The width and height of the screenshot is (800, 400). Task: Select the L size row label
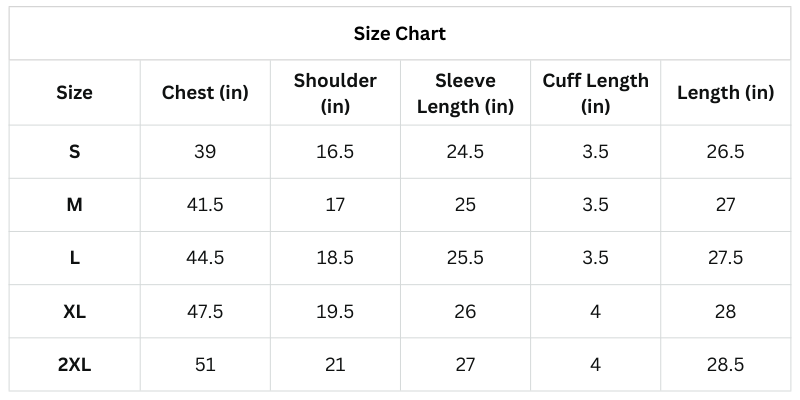point(74,258)
